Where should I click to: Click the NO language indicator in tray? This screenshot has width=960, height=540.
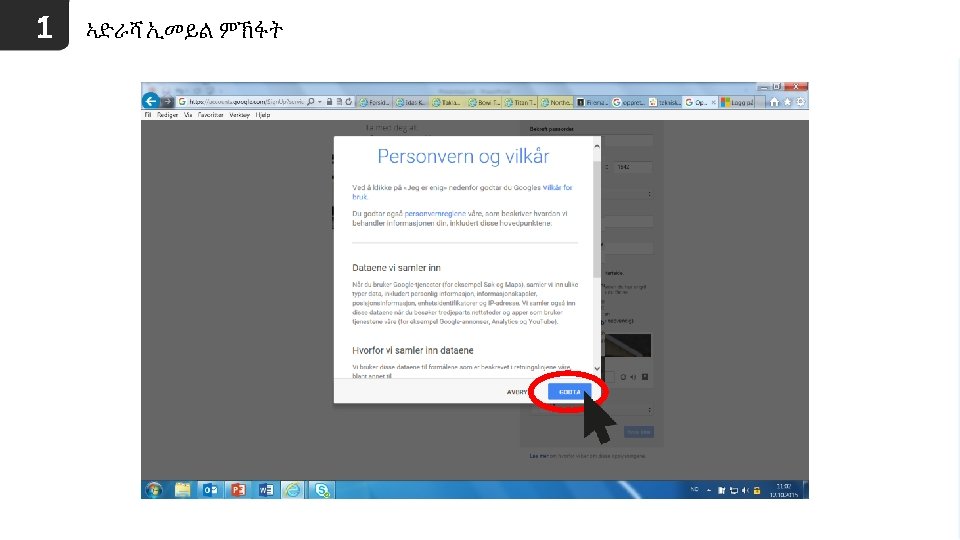694,490
